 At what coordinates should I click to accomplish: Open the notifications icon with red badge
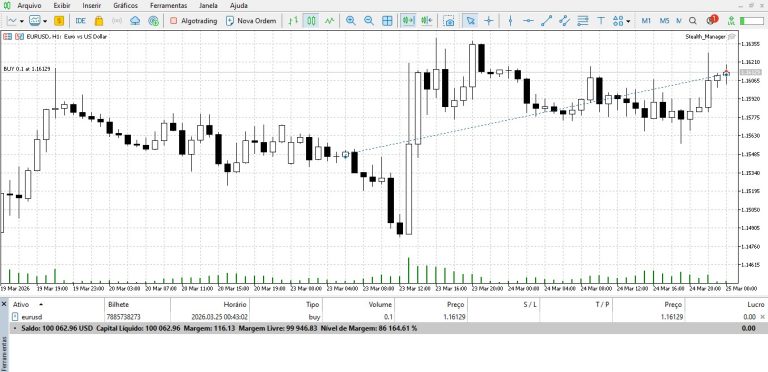(x=712, y=20)
